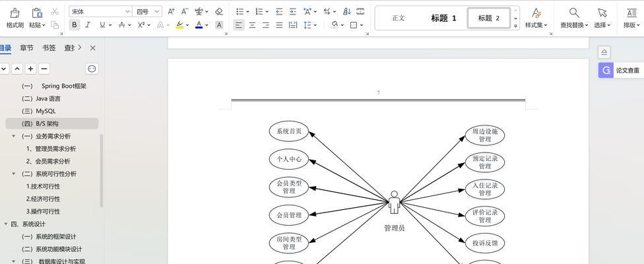Click the outline level up chevron button
The width and height of the screenshot is (644, 264).
(17, 69)
